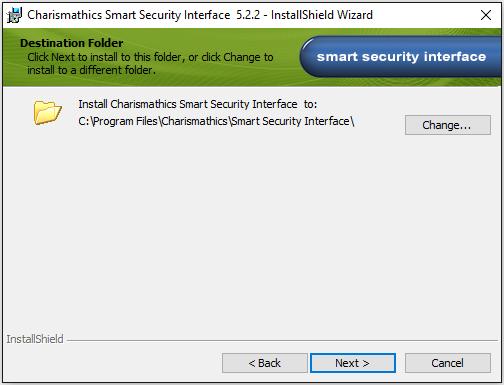Viewport: 504px width, 385px height.
Task: Click the yellow open folder icon
Action: 48,113
